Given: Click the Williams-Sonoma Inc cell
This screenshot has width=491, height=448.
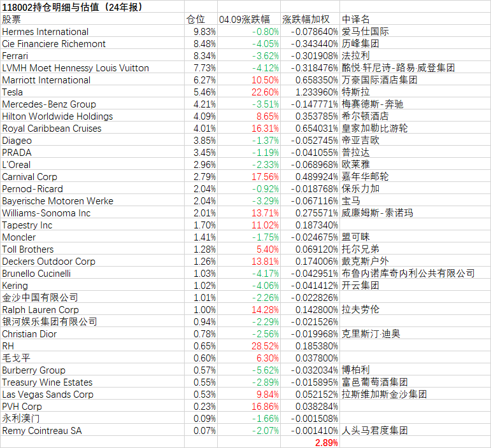Looking at the screenshot, I should [92, 213].
